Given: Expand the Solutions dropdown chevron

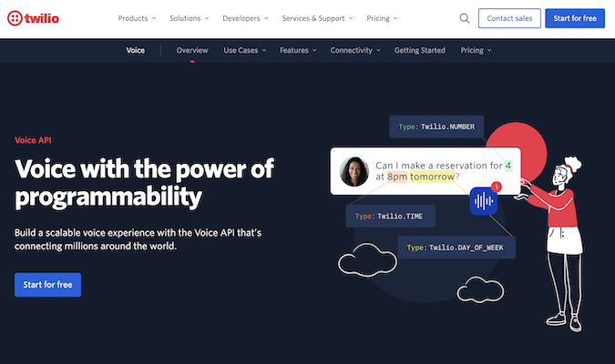Looking at the screenshot, I should (207, 18).
